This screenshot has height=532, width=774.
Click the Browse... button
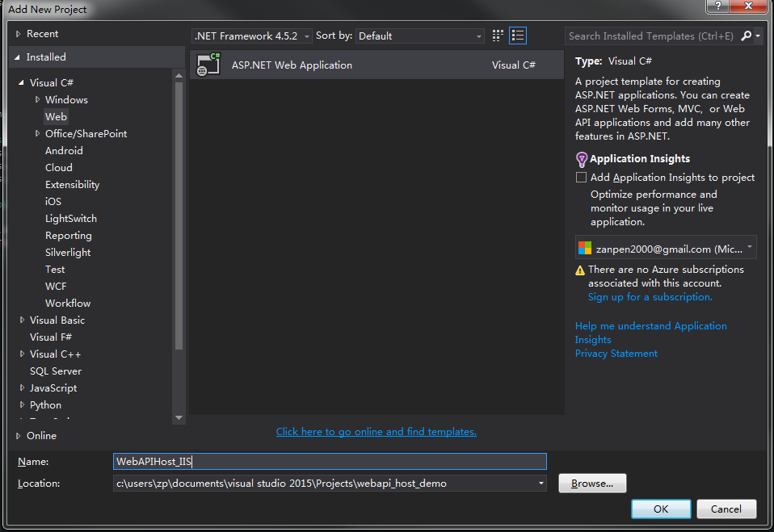pos(592,484)
